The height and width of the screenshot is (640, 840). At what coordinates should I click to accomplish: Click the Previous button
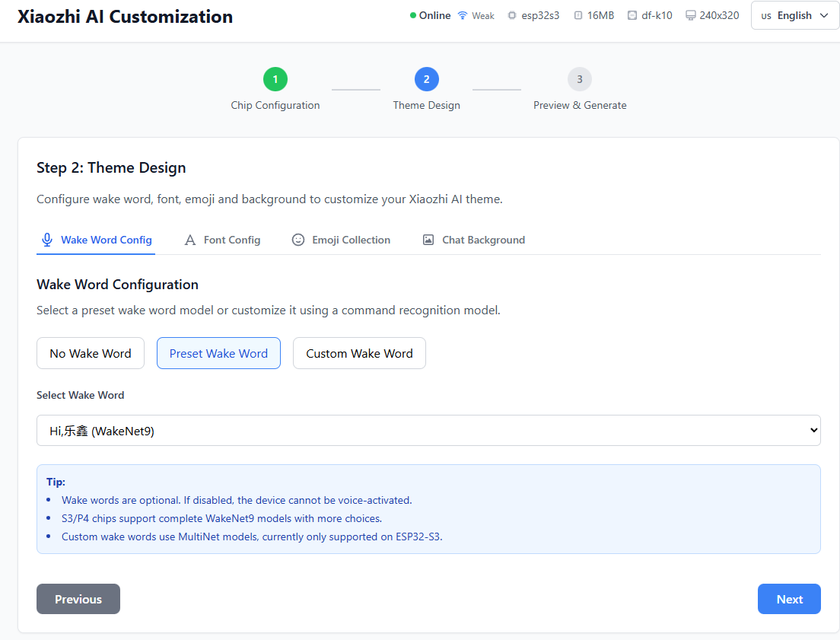pos(78,599)
